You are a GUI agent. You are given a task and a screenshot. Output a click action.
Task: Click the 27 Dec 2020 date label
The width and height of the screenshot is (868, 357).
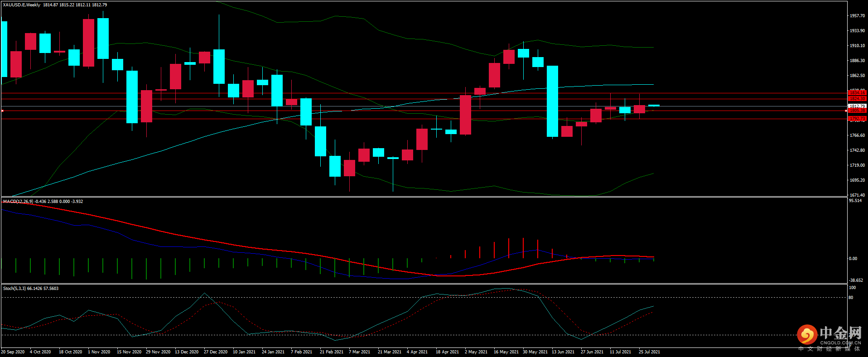tap(216, 352)
